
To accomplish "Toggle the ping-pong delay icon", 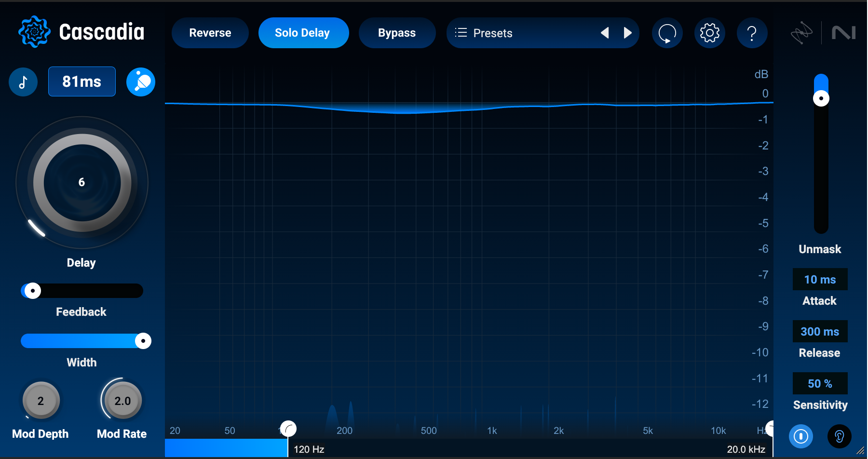I will (141, 82).
